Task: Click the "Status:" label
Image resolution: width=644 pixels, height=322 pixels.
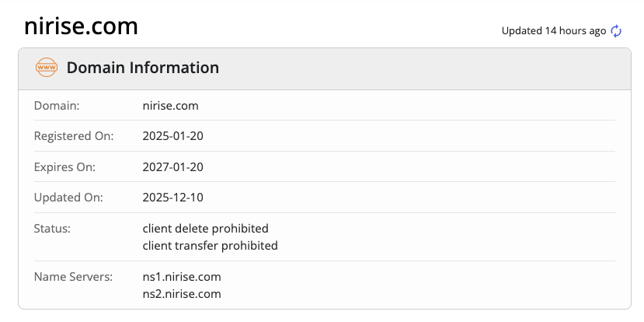Action: pyautogui.click(x=52, y=229)
